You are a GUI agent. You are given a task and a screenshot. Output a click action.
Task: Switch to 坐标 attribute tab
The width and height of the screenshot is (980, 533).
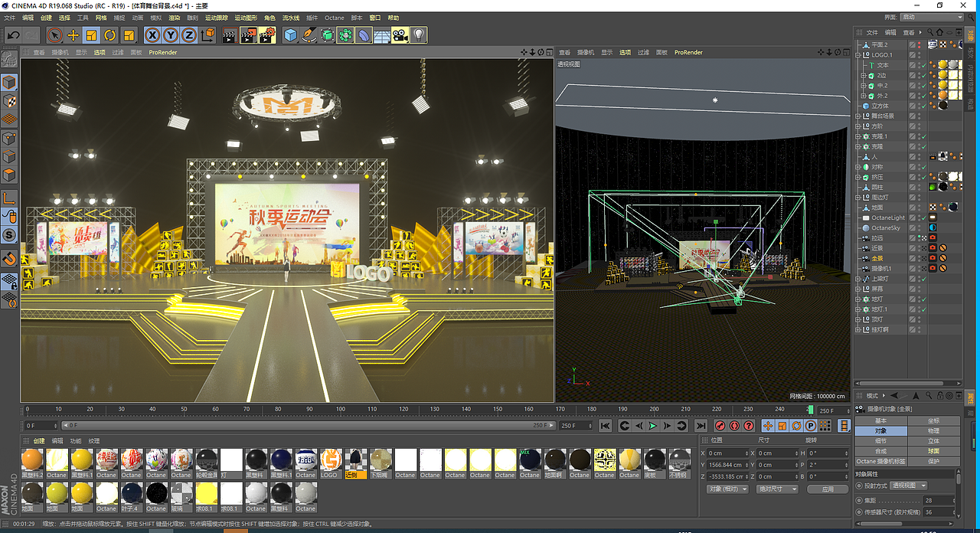[933, 421]
